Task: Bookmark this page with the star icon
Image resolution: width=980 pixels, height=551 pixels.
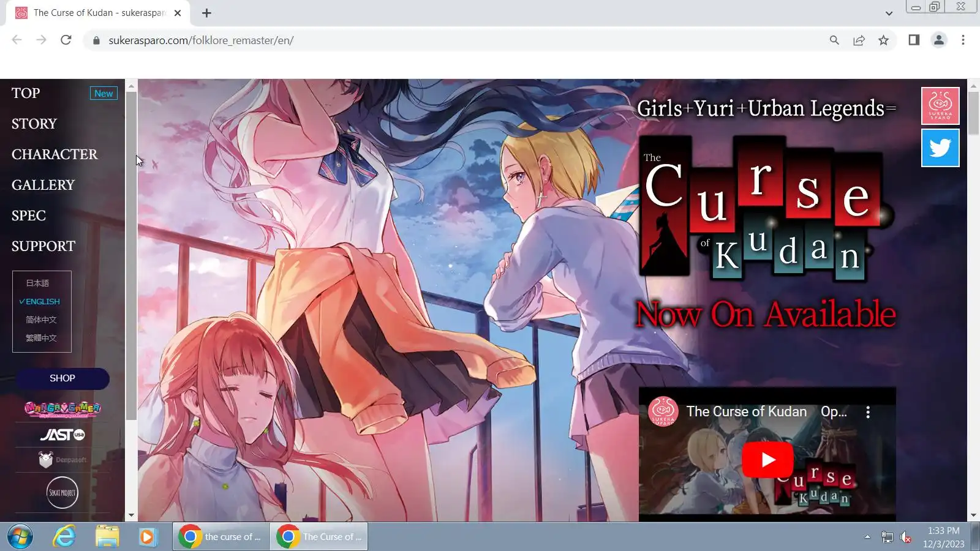Action: (x=883, y=40)
